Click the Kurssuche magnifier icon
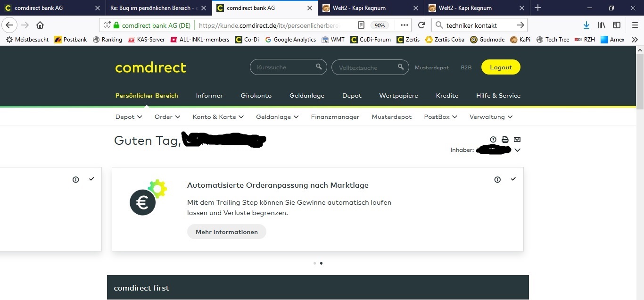Screen dimensions: 644x300 pos(319,67)
